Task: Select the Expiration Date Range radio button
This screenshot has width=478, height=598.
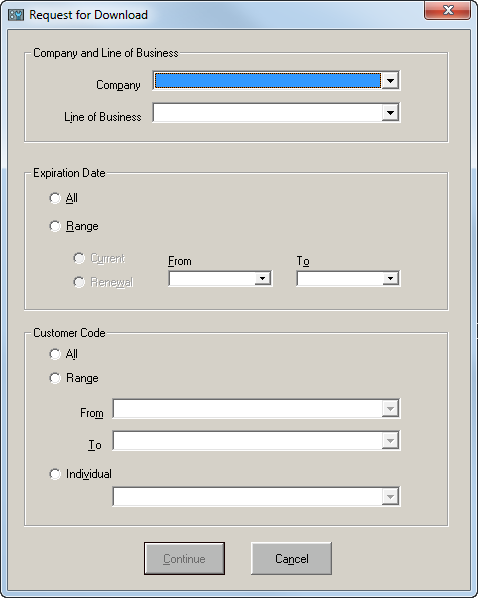Action: point(55,226)
